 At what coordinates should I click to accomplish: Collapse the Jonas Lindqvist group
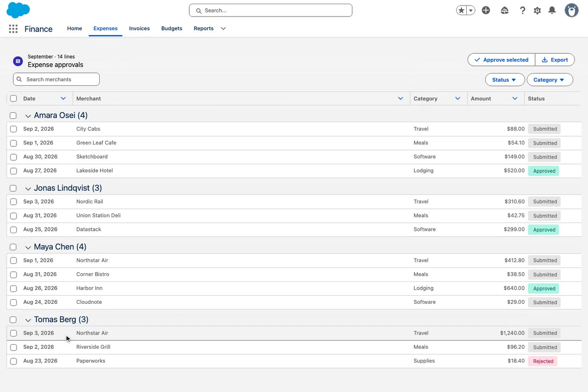click(x=28, y=189)
